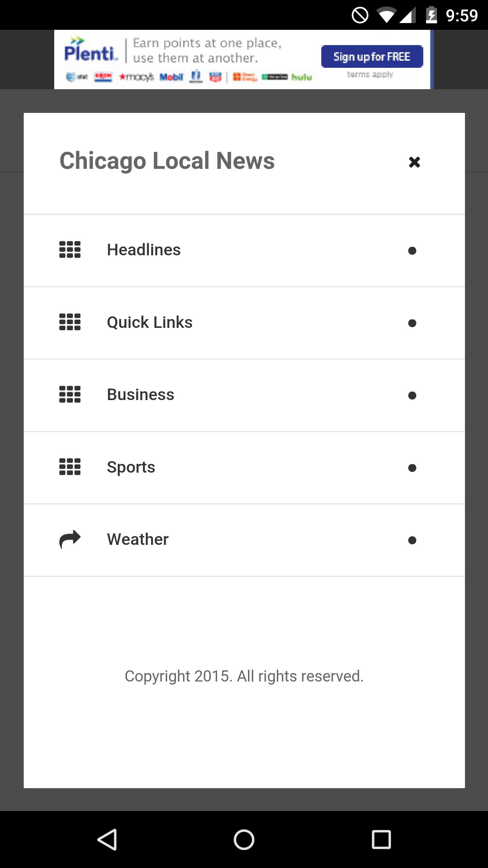
Task: Select the dot indicator for Quick Links
Action: (x=412, y=323)
